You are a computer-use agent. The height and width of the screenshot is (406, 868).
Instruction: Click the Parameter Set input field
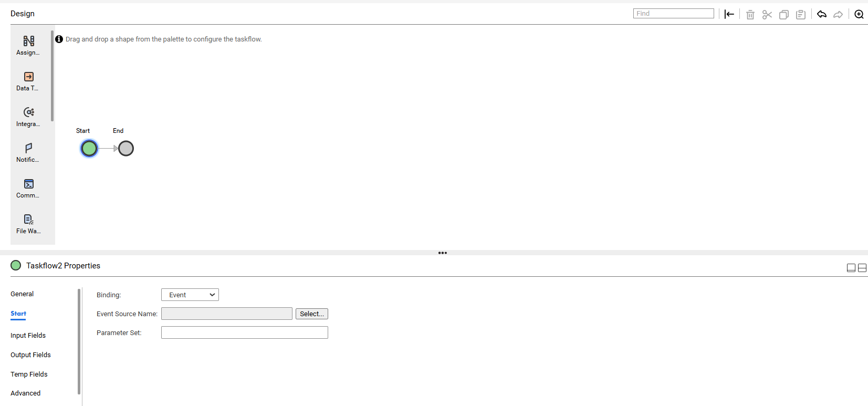pyautogui.click(x=245, y=332)
